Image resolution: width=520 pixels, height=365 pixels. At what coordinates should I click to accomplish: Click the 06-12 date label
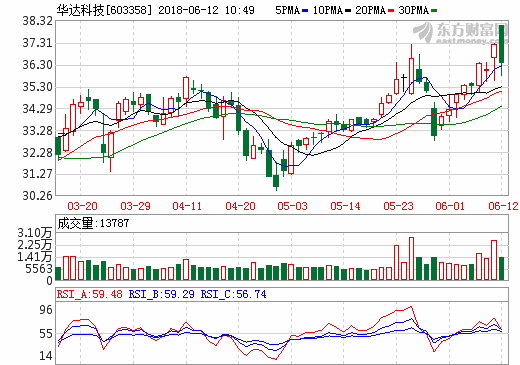[x=503, y=206]
